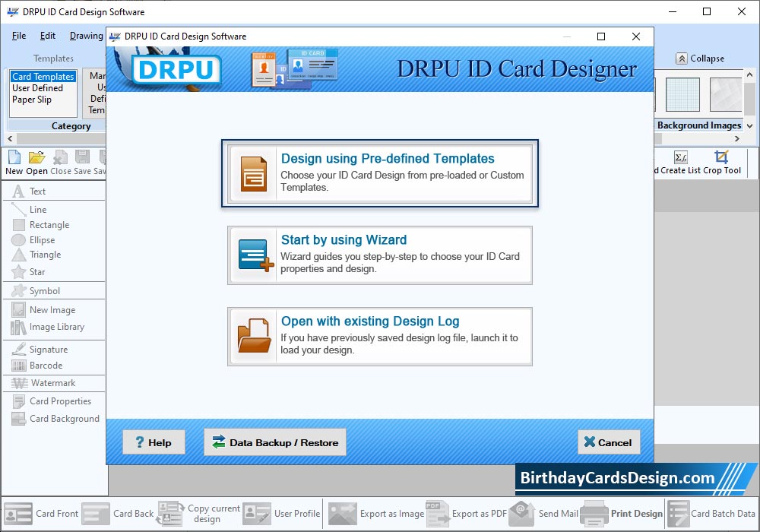Image resolution: width=760 pixels, height=532 pixels.
Task: Choose Design using Pre-defined Templates
Action: (380, 173)
